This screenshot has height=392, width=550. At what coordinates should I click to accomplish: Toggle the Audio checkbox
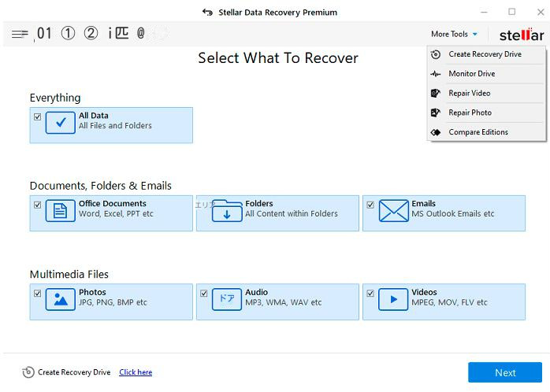pyautogui.click(x=204, y=293)
